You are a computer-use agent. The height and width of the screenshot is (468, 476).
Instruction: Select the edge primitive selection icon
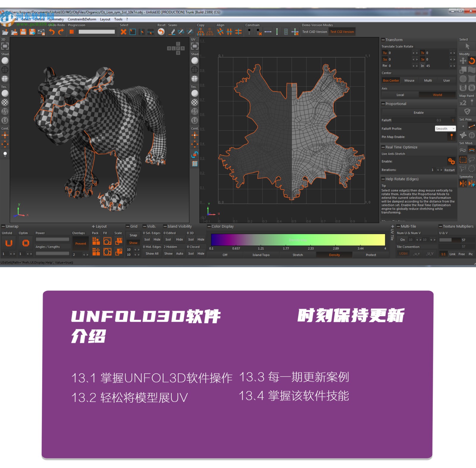(472, 126)
